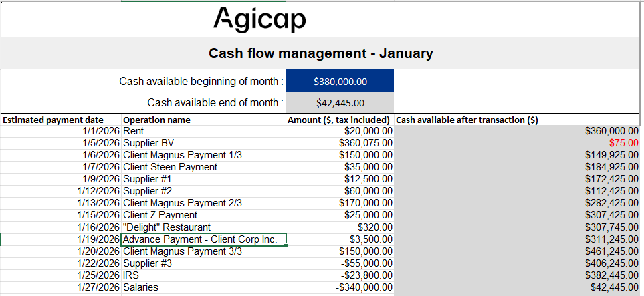Click the Agicap logo
This screenshot has height=296, width=644.
coord(259,19)
